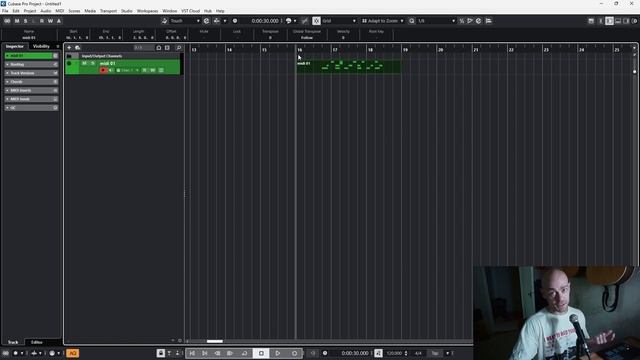640x360 pixels.
Task: Toggle the AQ auto quantize button
Action: pos(73,353)
